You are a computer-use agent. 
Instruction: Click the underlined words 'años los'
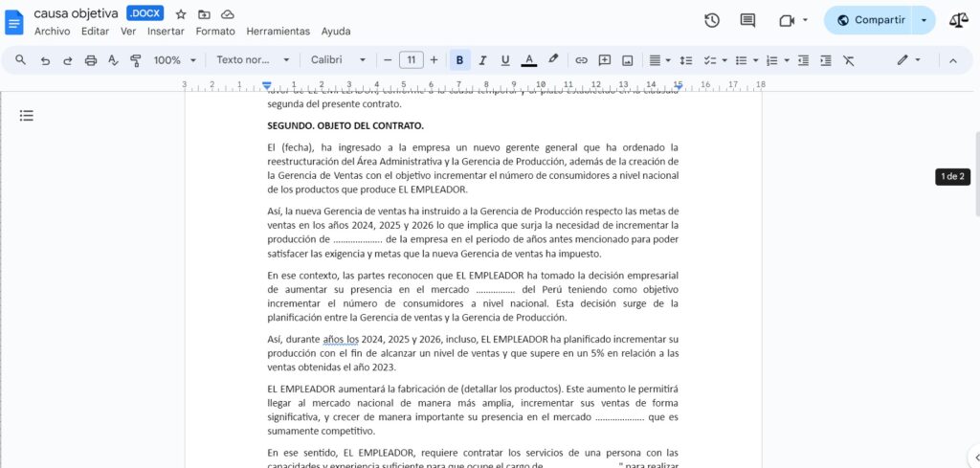point(341,340)
